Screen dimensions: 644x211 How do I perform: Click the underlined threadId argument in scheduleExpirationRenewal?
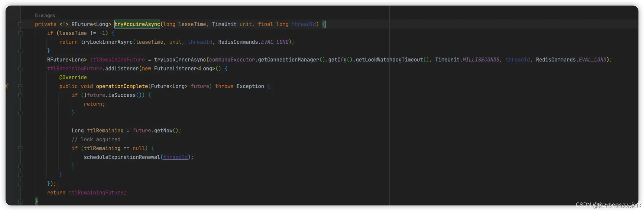click(175, 157)
